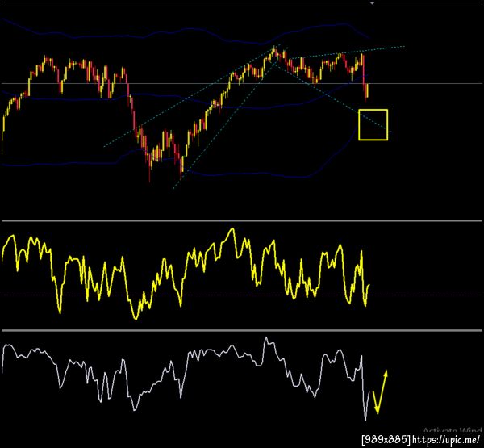Viewport: 484px width, 448px height.
Task: Select the yellow oscillator line in middle pane
Action: click(x=186, y=274)
